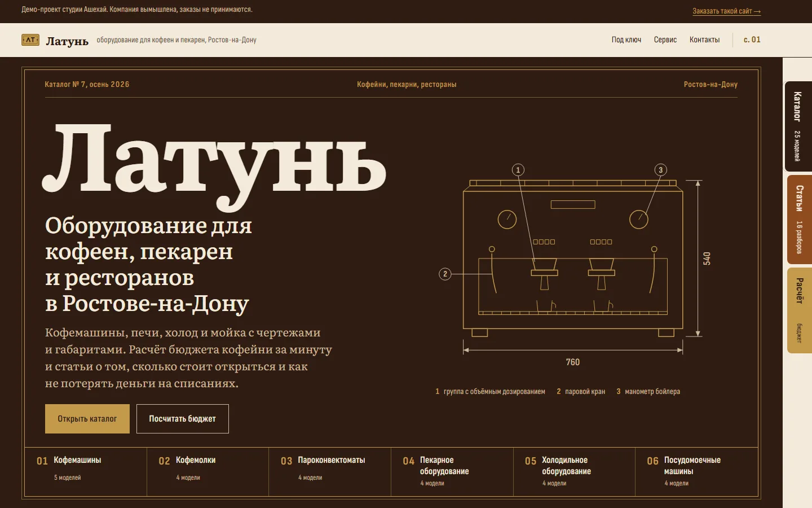Click the demo project notice text at top
Screen dimensions: 812x508
point(137,10)
